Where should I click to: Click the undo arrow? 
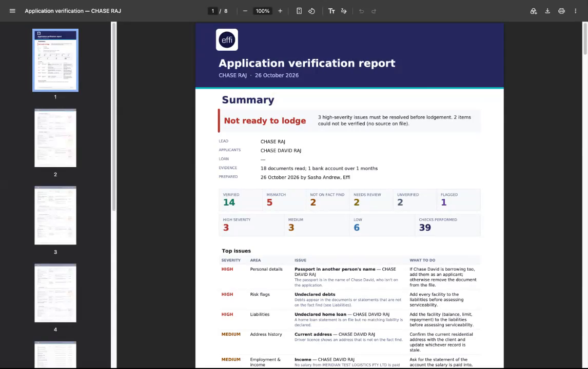point(361,11)
